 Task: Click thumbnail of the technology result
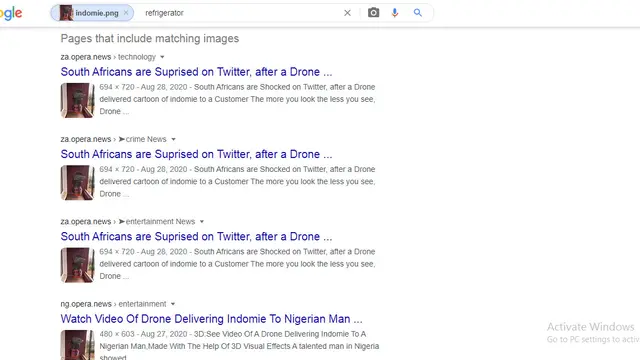78,100
